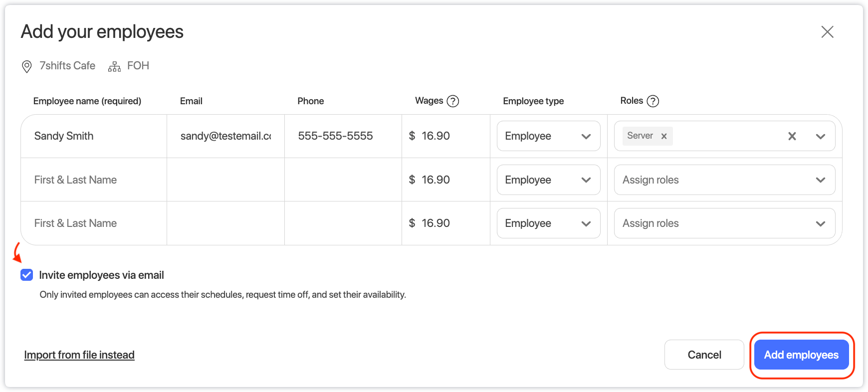Screen dimensions: 868x392
Task: Click the Roles help question mark icon
Action: point(652,101)
